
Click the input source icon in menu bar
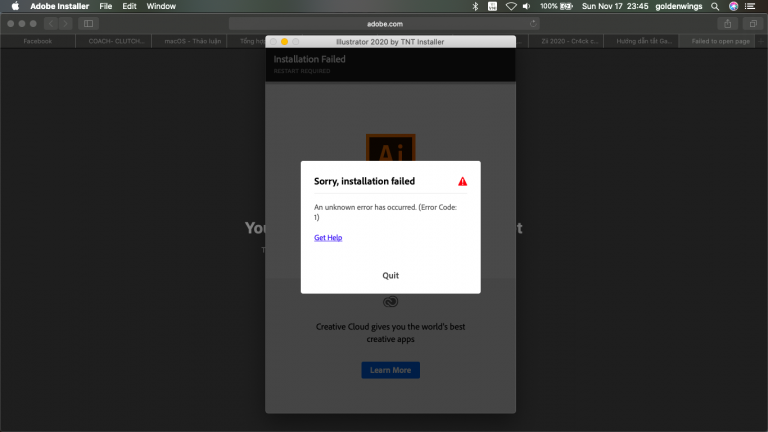pos(493,6)
